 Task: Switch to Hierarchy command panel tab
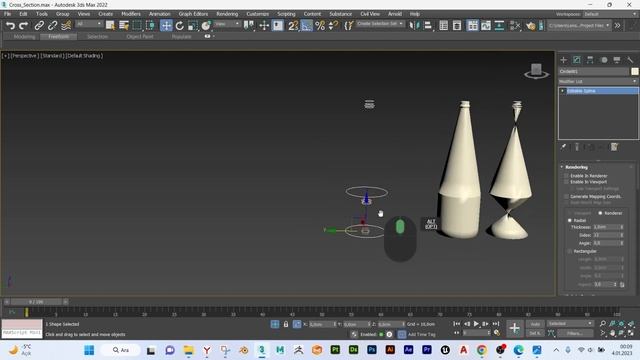pos(590,60)
